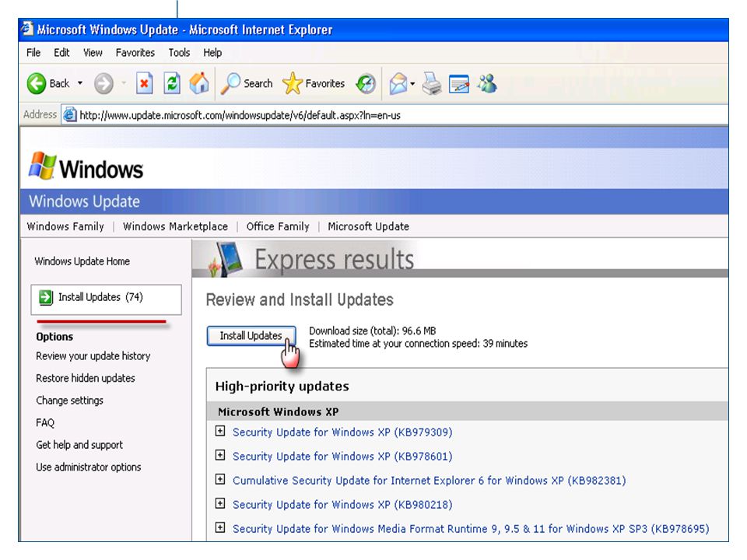Open the FAQ link
The width and height of the screenshot is (747, 560).
(x=45, y=422)
